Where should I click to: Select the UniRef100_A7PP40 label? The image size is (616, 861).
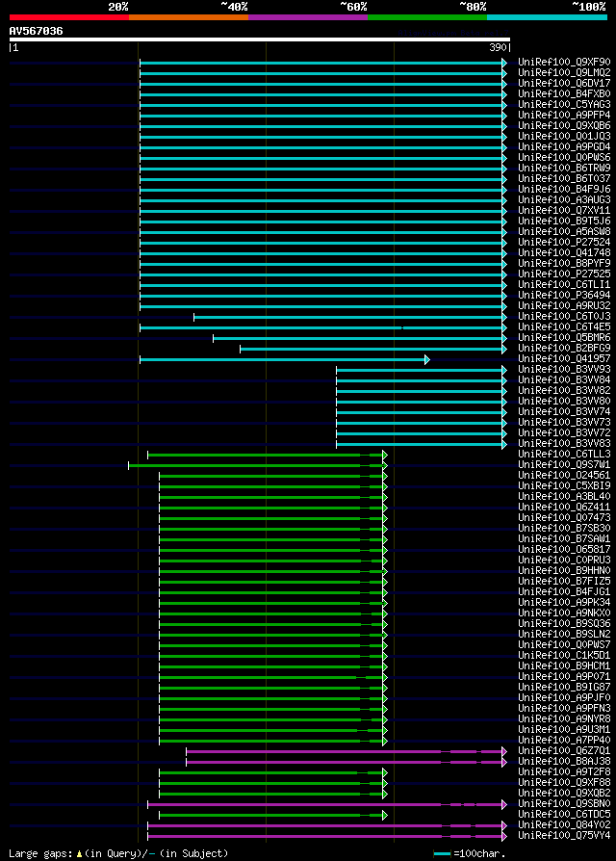point(564,741)
